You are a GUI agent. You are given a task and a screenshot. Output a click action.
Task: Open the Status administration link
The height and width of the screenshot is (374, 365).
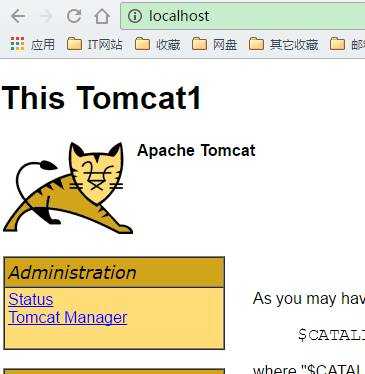(31, 299)
